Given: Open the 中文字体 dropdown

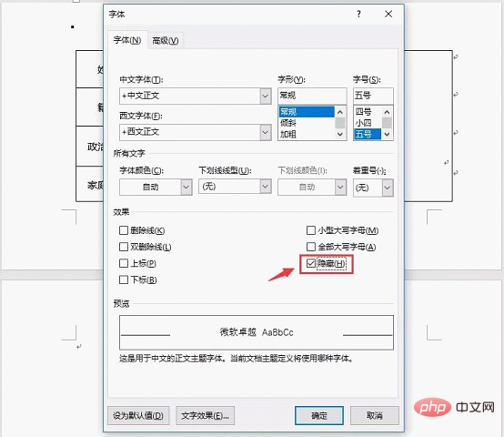Looking at the screenshot, I should [x=266, y=96].
